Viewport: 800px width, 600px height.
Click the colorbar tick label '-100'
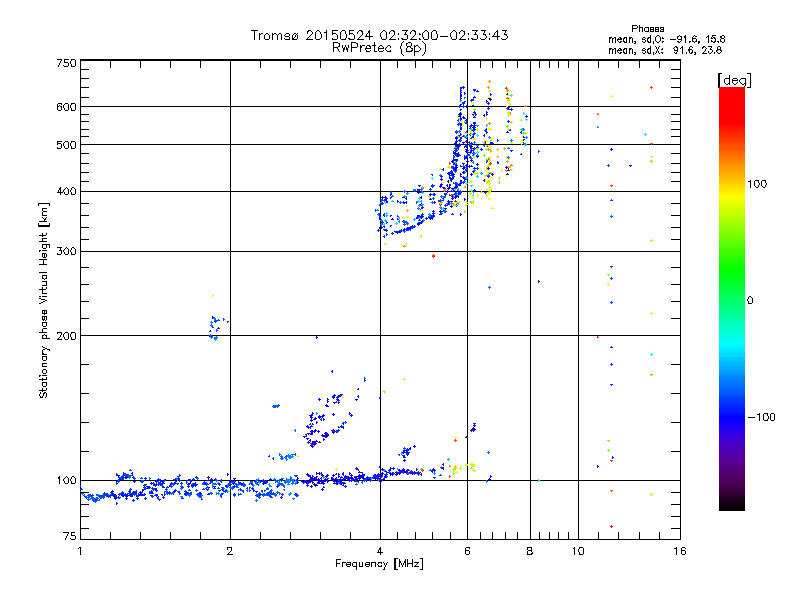click(761, 417)
